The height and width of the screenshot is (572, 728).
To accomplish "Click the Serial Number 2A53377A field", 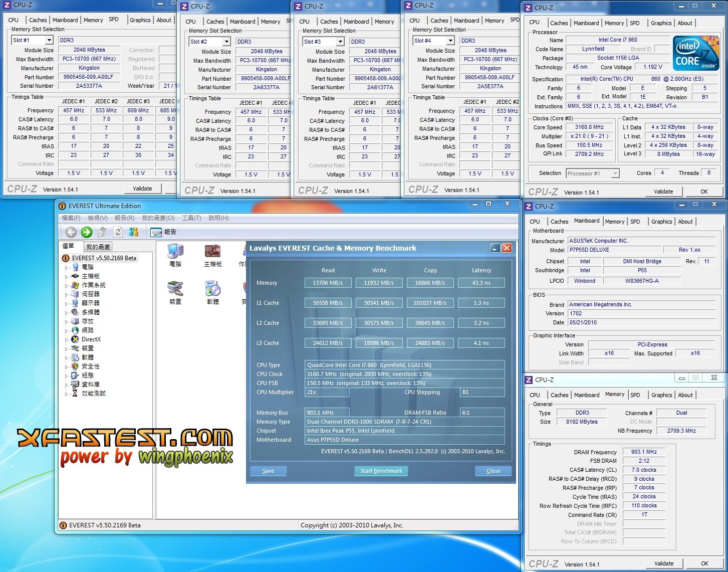I will [89, 86].
